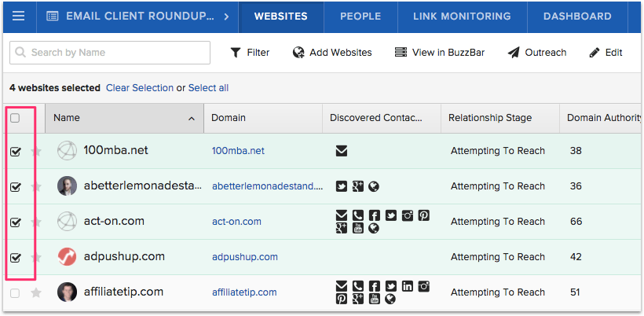This screenshot has height=316, width=644.
Task: Focus the Search by Name field
Action: 110,53
